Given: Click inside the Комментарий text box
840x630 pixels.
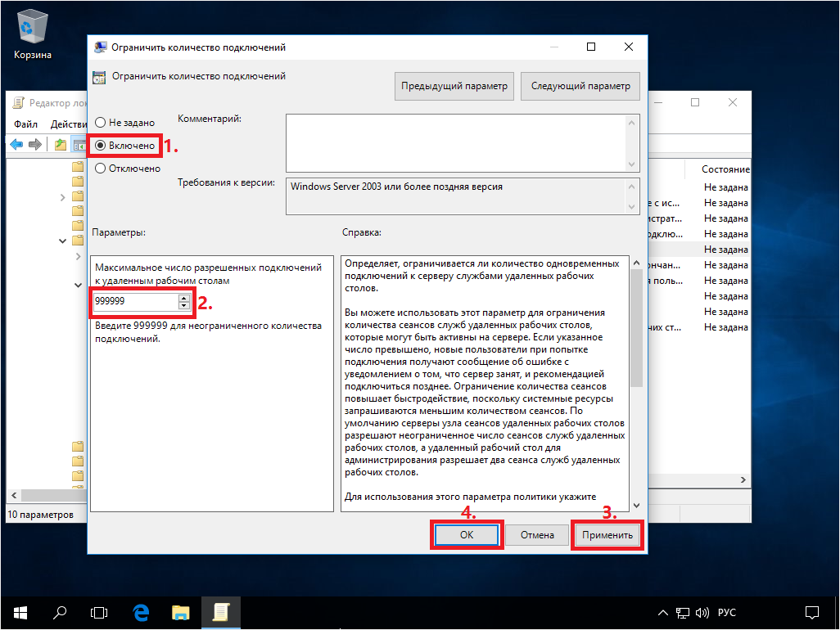Looking at the screenshot, I should click(456, 143).
